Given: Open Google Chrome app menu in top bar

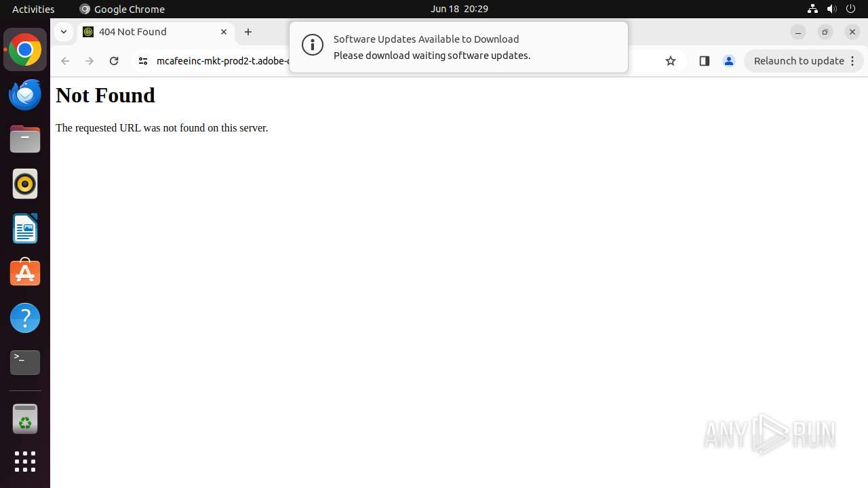Looking at the screenshot, I should [122, 9].
